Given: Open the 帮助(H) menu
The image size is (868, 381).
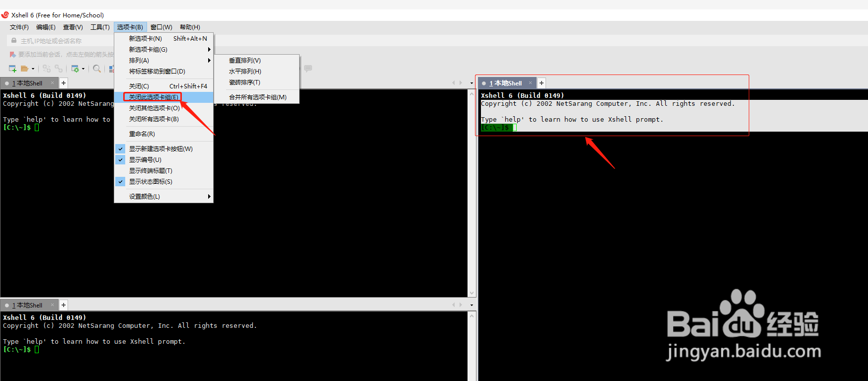Looking at the screenshot, I should (190, 27).
